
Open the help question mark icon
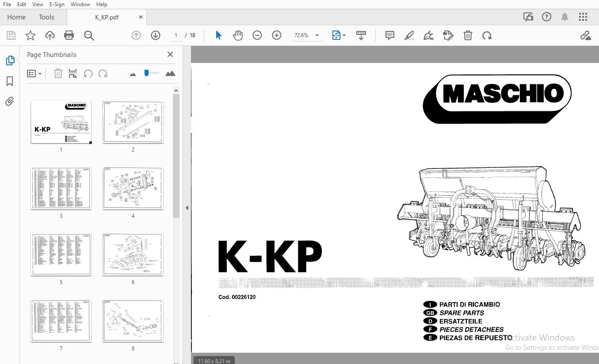547,17
